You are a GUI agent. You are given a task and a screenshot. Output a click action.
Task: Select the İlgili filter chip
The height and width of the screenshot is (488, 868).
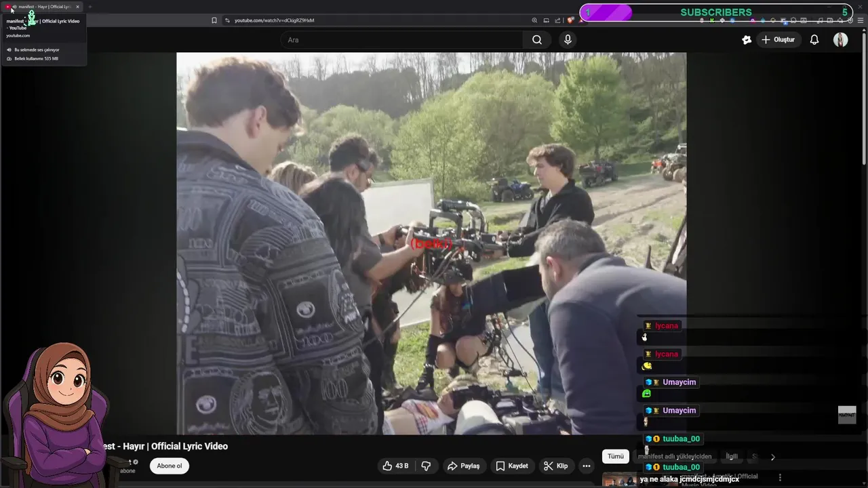click(x=732, y=456)
